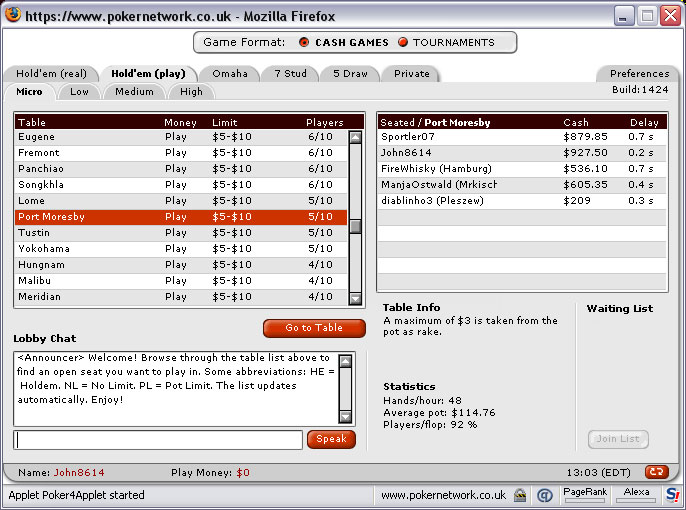Select the Cash Games radio button
686x510 pixels.
coord(304,42)
